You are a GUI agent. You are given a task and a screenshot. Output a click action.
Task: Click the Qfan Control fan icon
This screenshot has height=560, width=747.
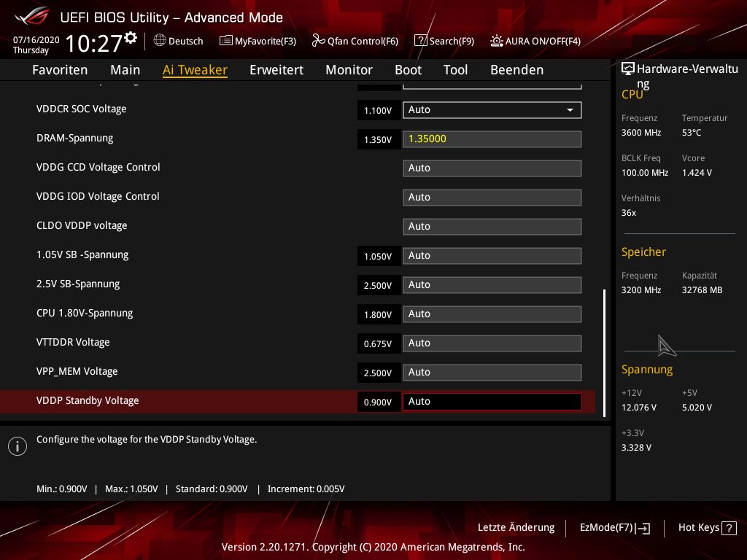318,41
